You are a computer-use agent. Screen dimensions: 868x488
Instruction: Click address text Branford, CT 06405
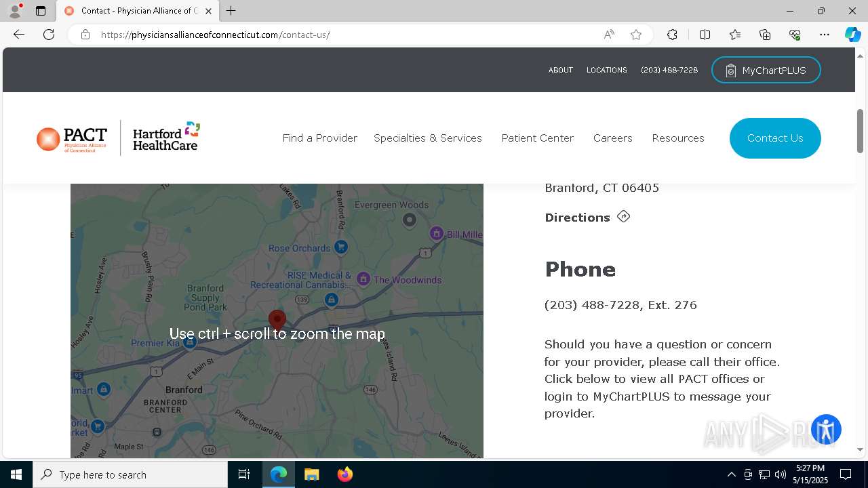pyautogui.click(x=602, y=188)
